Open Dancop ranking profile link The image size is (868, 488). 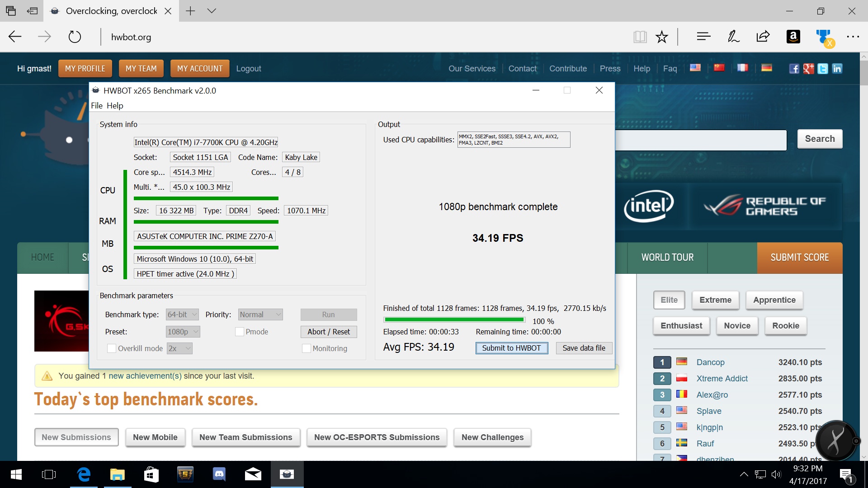tap(710, 362)
